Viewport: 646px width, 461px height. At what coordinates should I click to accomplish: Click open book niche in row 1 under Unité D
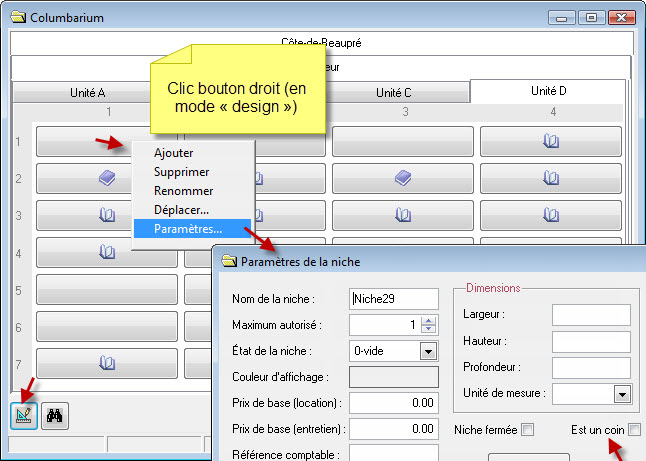[x=550, y=141]
